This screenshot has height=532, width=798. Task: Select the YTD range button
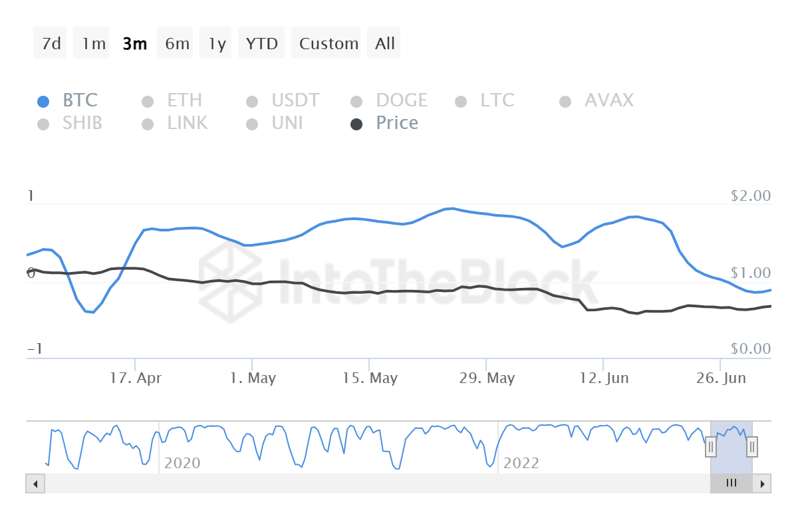[261, 44]
